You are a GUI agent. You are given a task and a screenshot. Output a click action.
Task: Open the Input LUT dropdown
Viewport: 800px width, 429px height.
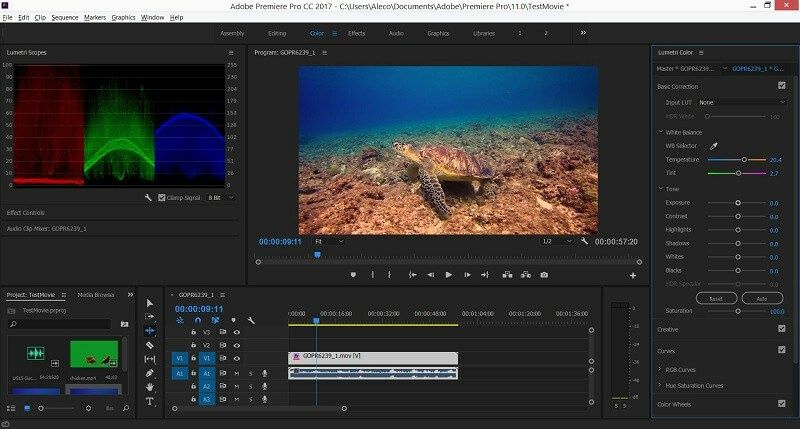pos(742,103)
